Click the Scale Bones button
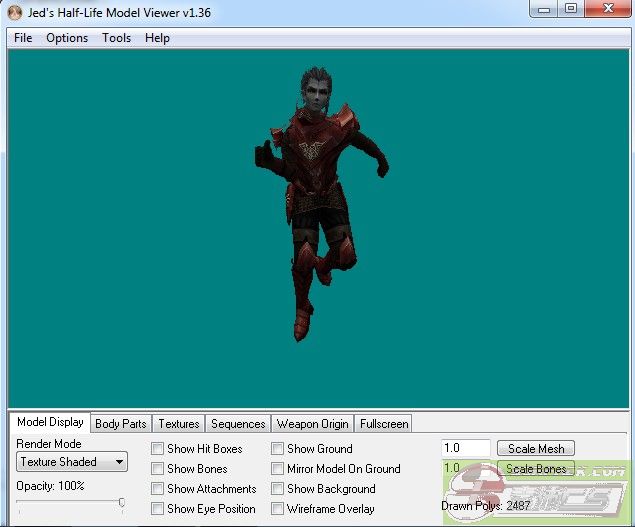 coord(536,468)
